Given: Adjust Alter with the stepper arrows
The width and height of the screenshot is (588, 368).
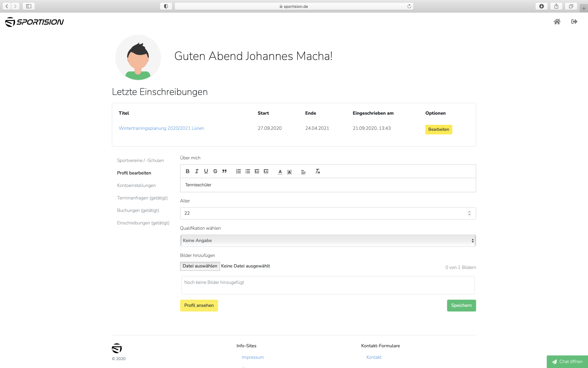Looking at the screenshot, I should 469,213.
